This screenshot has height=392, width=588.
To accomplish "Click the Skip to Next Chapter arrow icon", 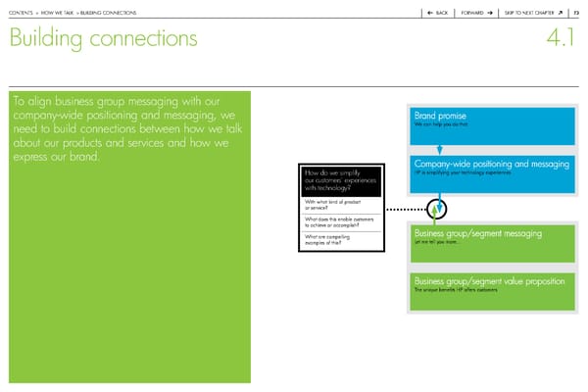I will (560, 12).
